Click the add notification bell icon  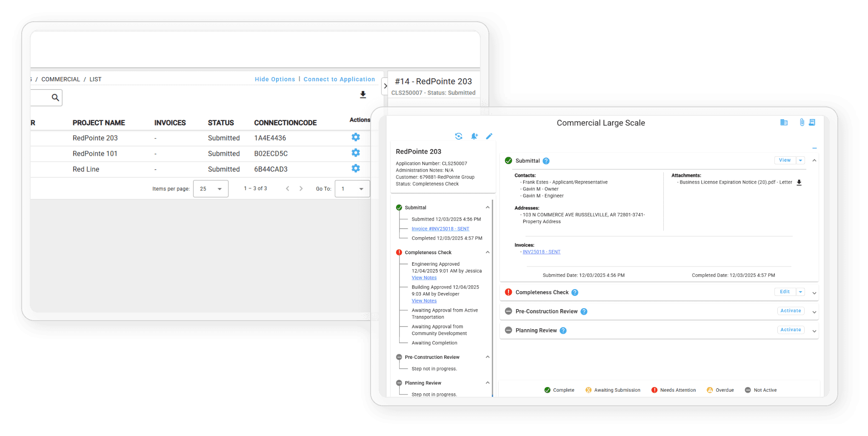click(474, 136)
